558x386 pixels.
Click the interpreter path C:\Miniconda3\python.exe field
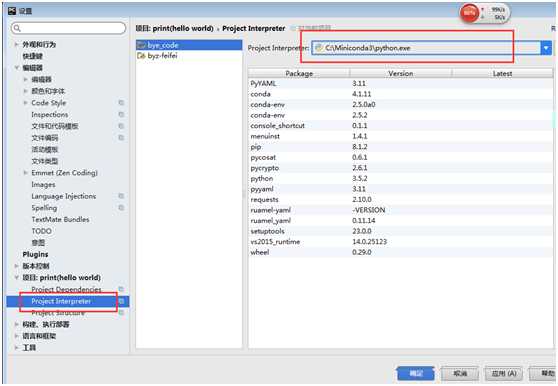point(426,48)
